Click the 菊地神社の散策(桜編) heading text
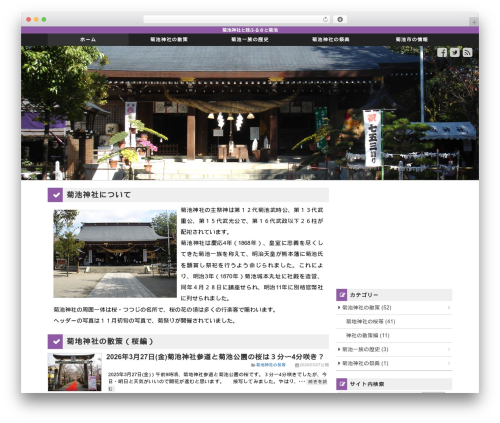Image resolution: width=500 pixels, height=423 pixels. [x=110, y=341]
